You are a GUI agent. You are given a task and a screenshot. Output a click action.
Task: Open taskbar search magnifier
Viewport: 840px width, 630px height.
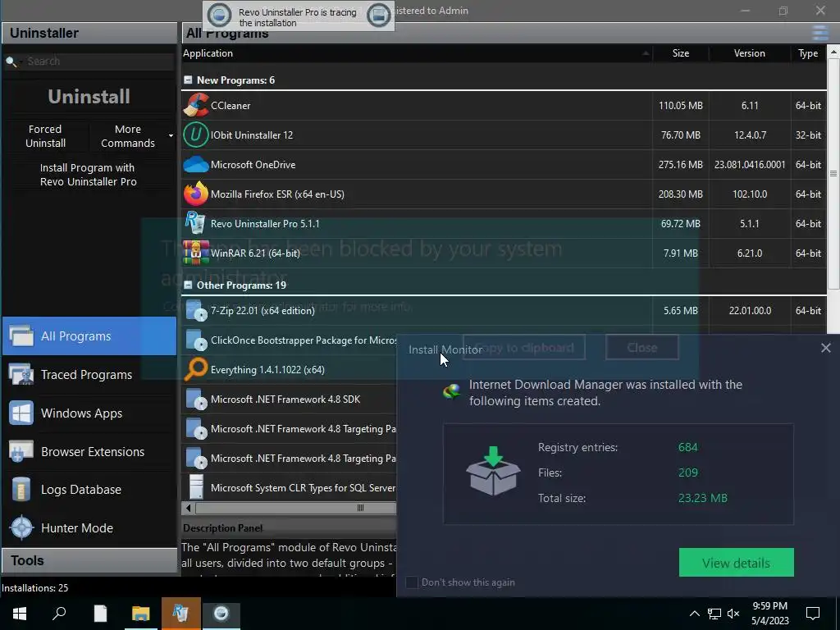(59, 614)
